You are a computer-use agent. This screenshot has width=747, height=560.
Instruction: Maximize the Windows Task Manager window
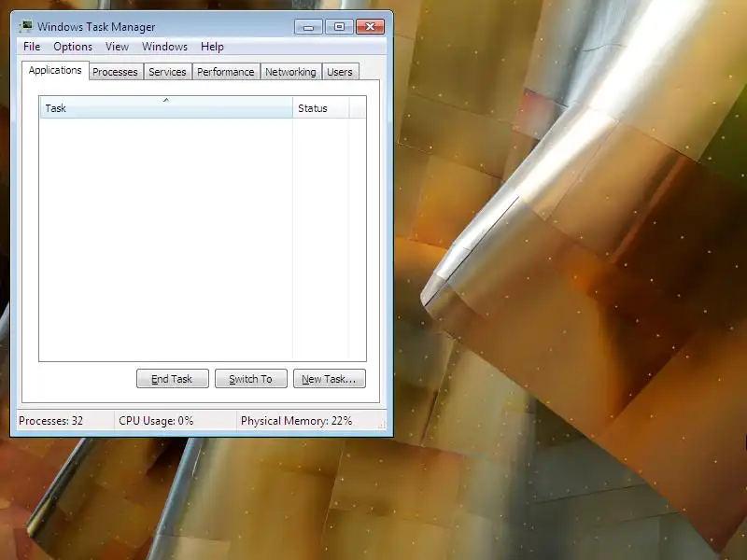339,27
